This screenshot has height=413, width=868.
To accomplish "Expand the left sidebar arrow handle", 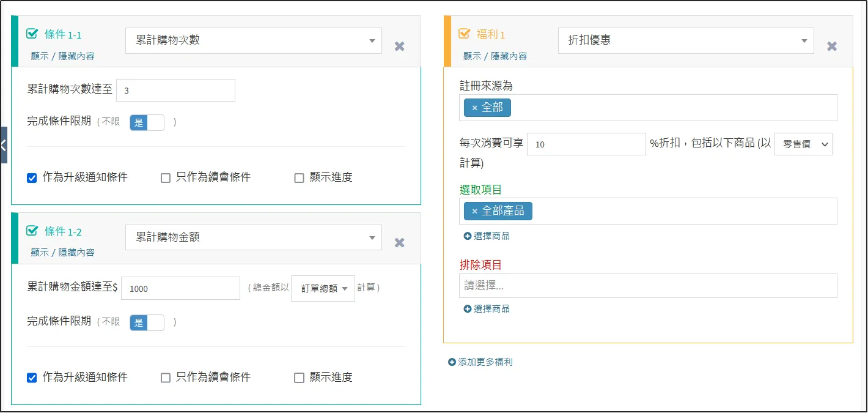I will tap(3, 145).
